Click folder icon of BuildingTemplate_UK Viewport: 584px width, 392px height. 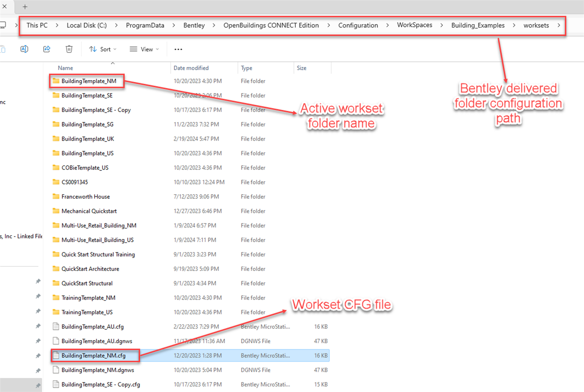[x=56, y=139]
